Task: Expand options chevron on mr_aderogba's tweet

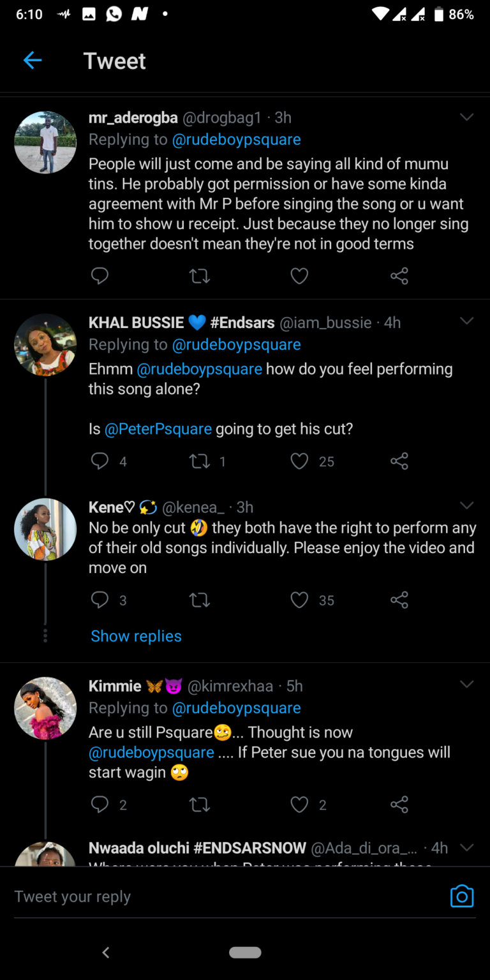Action: coord(467,117)
